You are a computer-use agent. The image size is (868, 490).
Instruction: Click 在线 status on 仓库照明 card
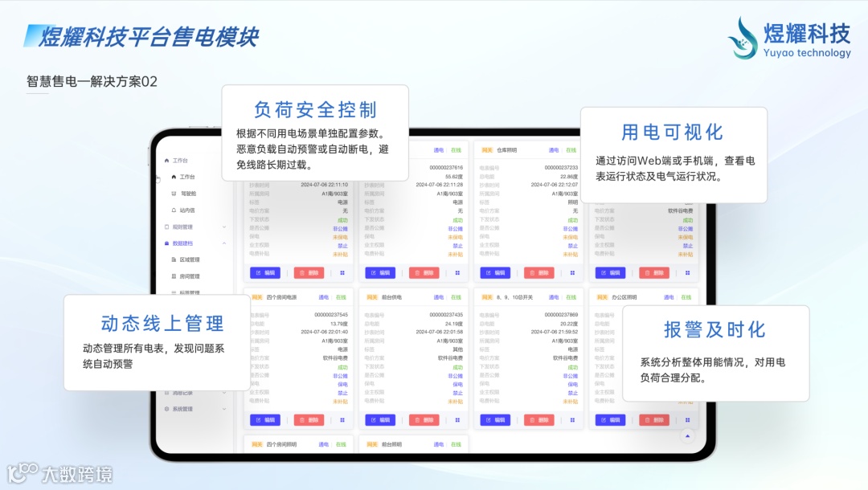(571, 150)
